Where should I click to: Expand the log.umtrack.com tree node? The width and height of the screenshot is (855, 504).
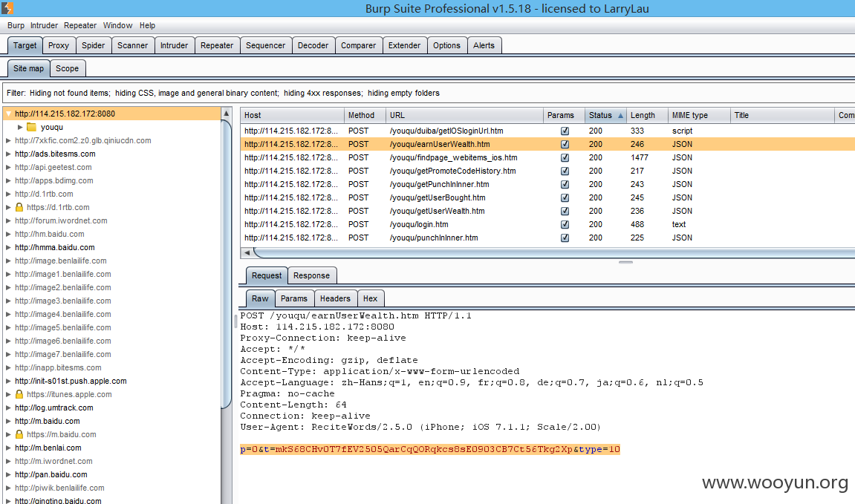pos(8,408)
